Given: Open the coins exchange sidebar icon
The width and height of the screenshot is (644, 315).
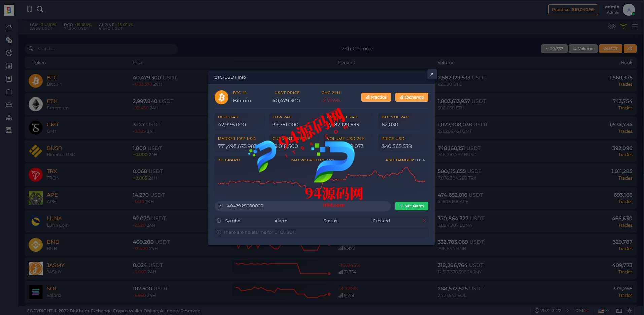Looking at the screenshot, I should (x=9, y=40).
